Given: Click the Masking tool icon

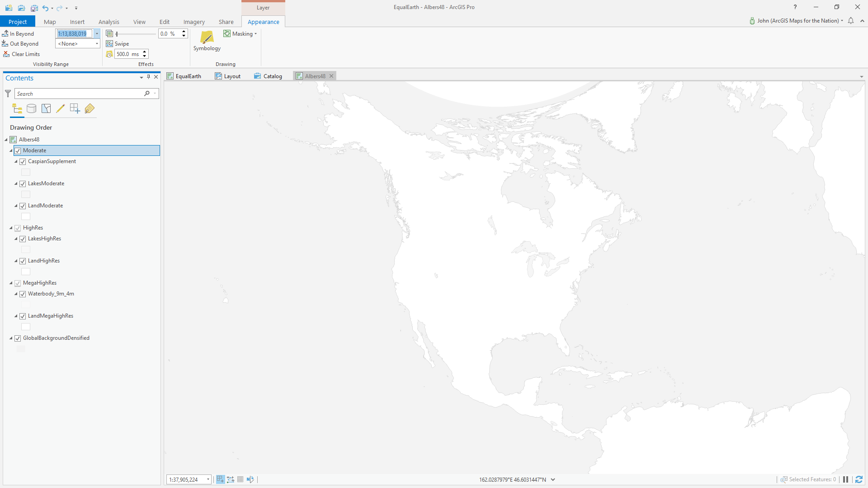Looking at the screenshot, I should (x=227, y=33).
